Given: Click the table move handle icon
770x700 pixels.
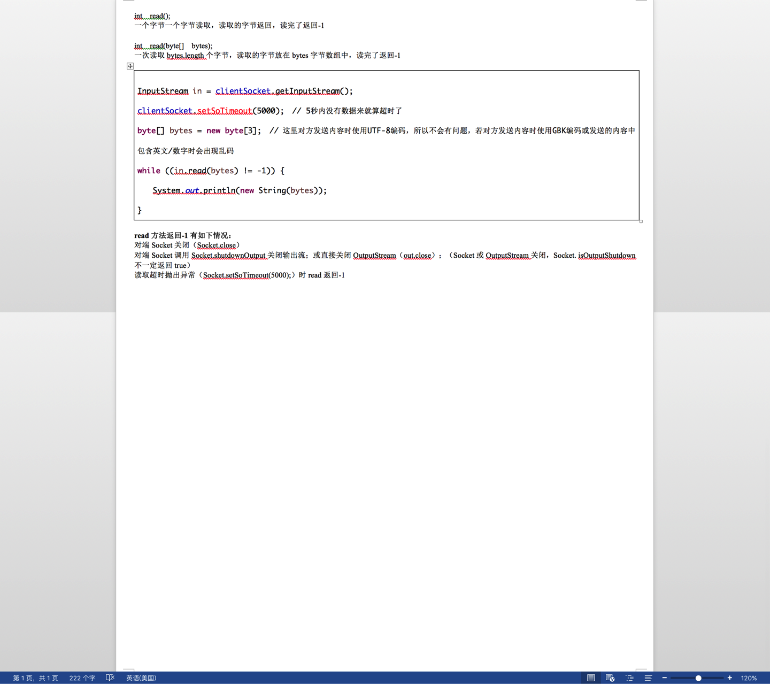Looking at the screenshot, I should click(130, 66).
